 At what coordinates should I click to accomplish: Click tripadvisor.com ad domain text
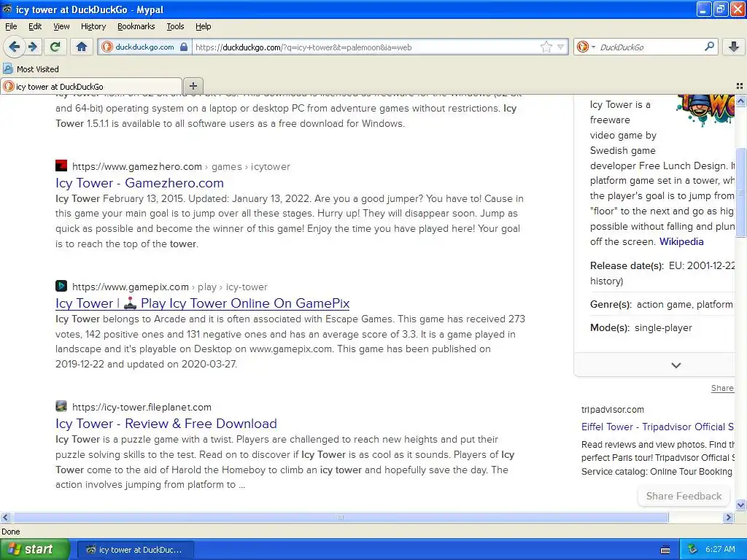point(613,410)
